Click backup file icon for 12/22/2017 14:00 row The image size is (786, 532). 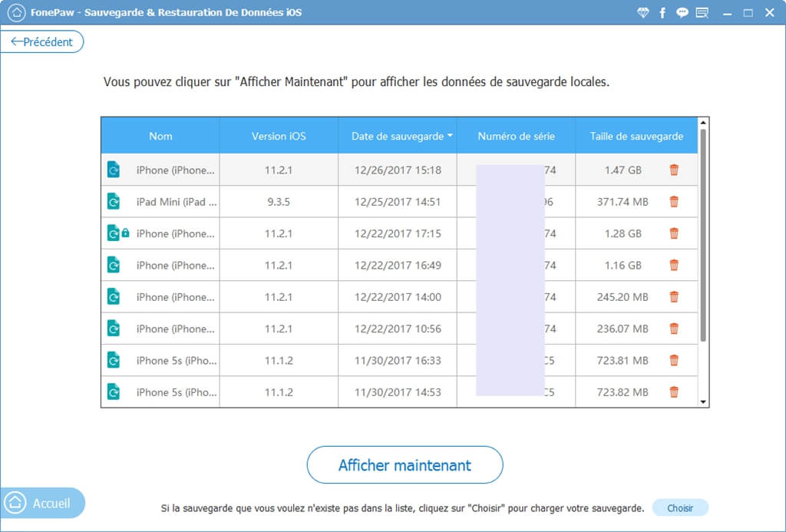point(114,297)
